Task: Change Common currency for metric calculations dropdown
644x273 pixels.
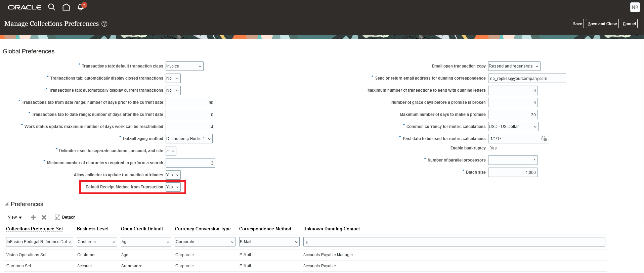Action: pyautogui.click(x=513, y=127)
